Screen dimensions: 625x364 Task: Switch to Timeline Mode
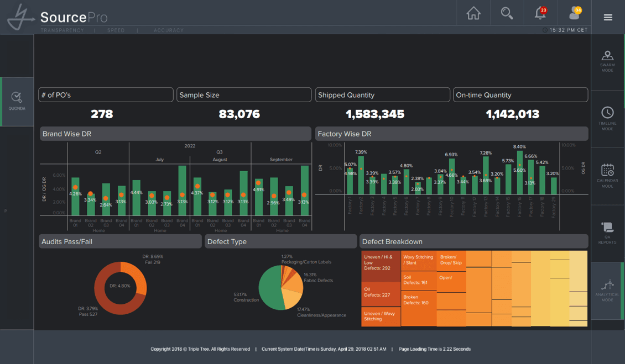(607, 119)
